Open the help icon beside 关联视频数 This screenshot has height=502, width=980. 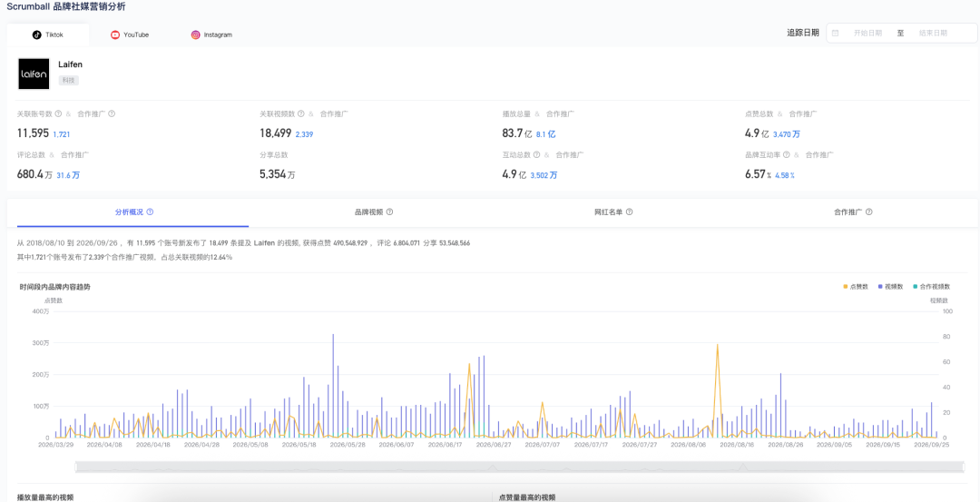300,113
